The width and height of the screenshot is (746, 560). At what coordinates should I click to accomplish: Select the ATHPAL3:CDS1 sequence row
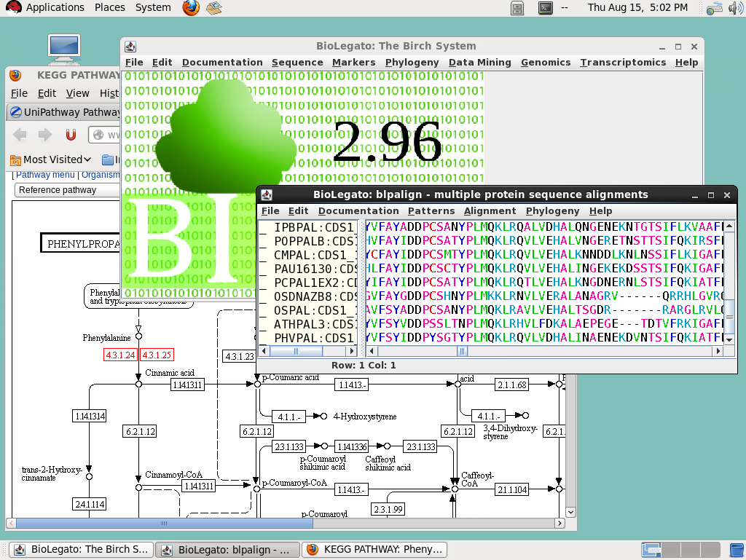[x=314, y=325]
